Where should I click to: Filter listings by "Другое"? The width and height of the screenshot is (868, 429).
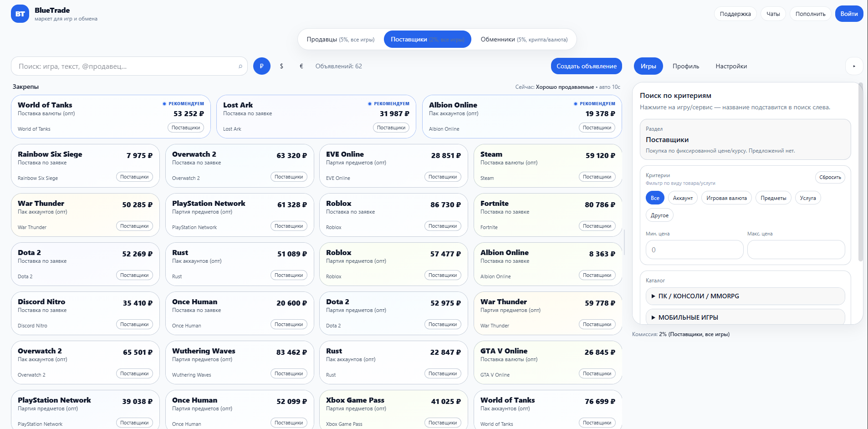click(x=659, y=215)
